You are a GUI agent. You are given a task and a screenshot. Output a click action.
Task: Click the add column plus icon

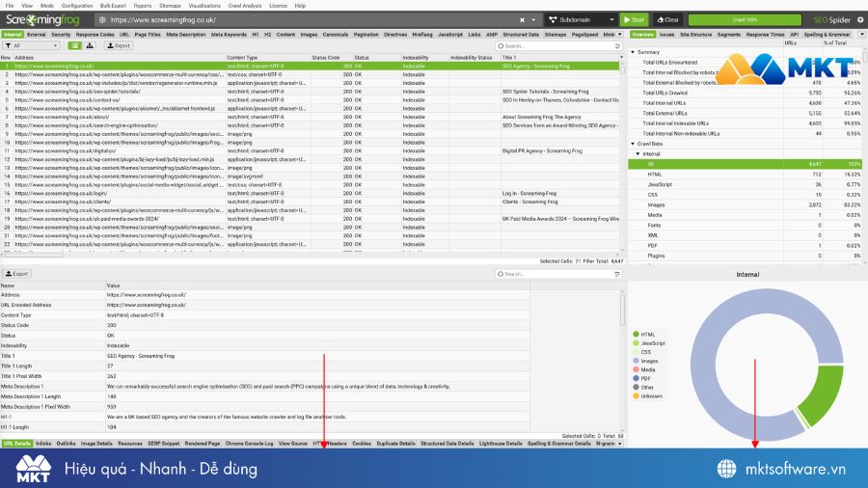click(x=621, y=58)
